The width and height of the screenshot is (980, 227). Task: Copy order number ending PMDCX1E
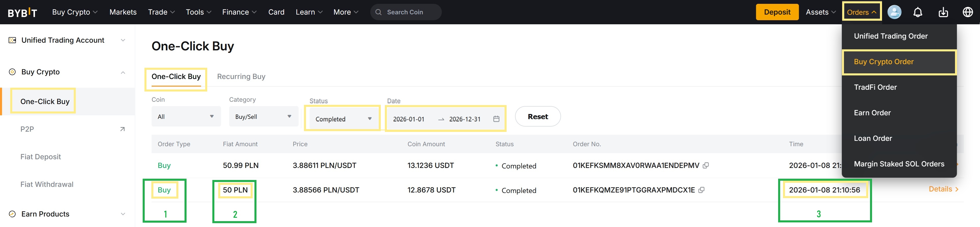pos(701,190)
